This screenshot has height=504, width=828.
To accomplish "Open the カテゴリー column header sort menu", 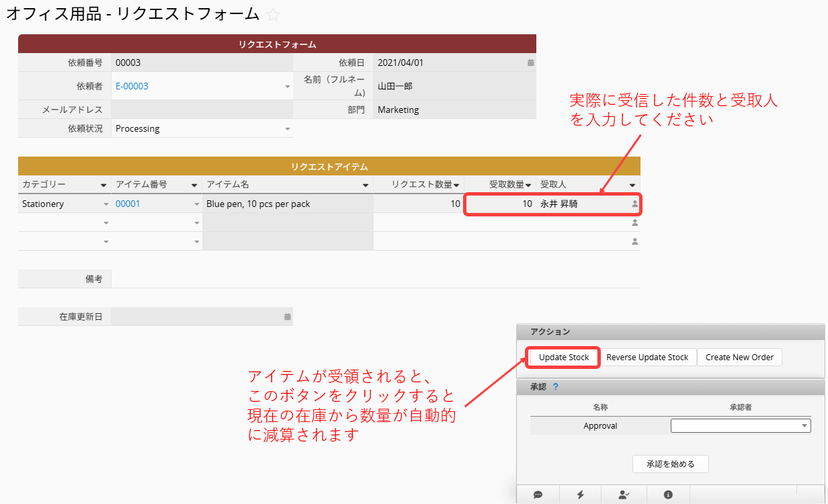I will pos(103,185).
